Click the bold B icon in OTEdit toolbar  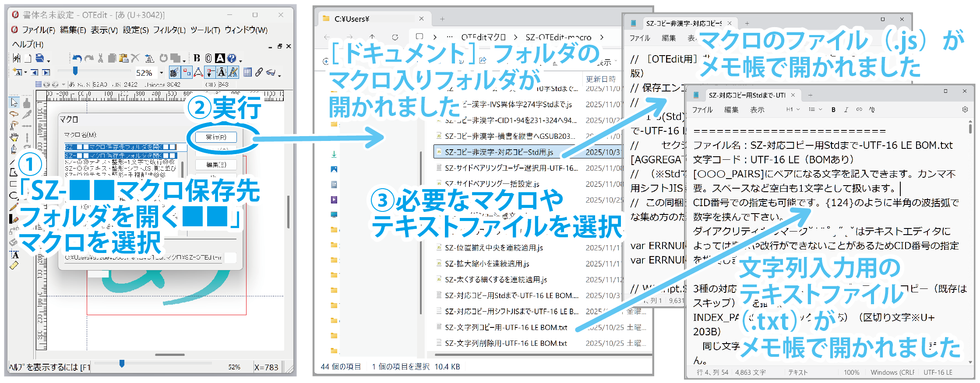tap(197, 58)
